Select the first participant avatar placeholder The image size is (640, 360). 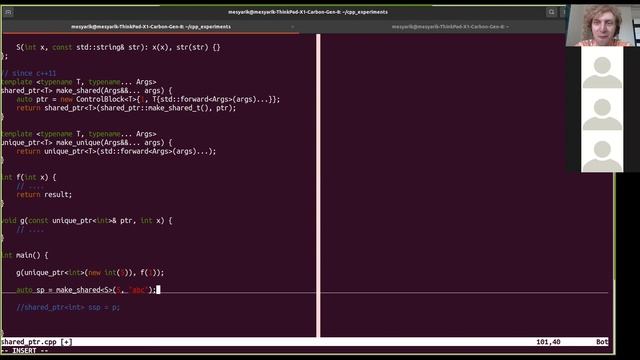click(x=602, y=68)
